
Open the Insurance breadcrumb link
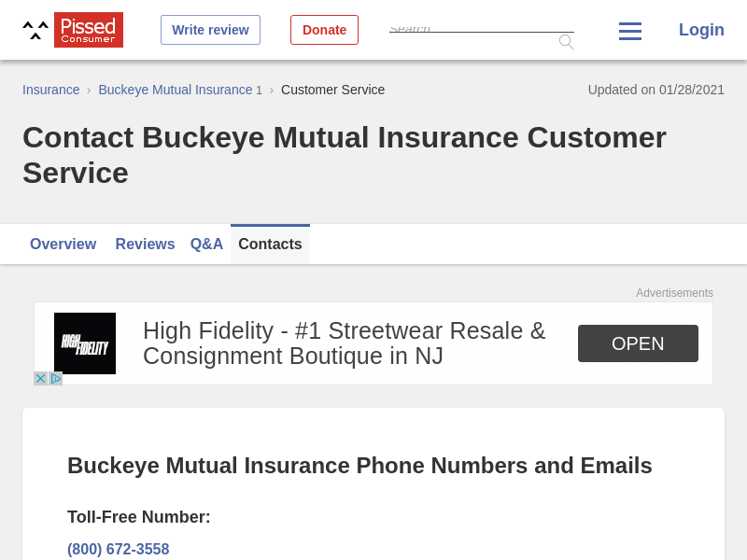pos(50,90)
